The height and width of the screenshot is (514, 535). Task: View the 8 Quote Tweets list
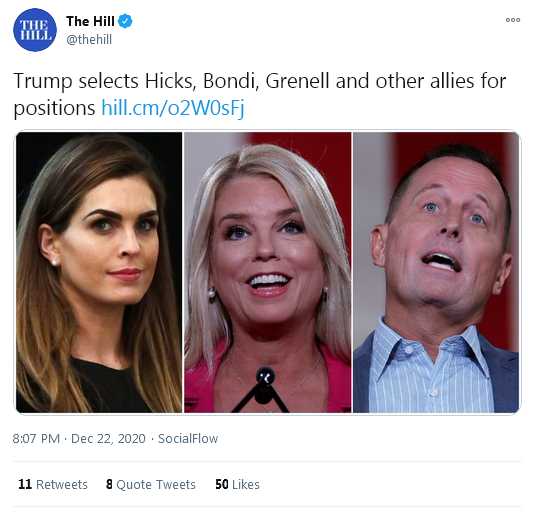[x=151, y=484]
